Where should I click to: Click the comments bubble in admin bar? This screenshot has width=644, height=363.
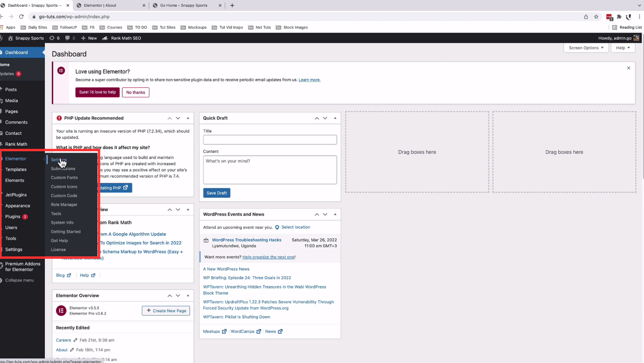70,38
